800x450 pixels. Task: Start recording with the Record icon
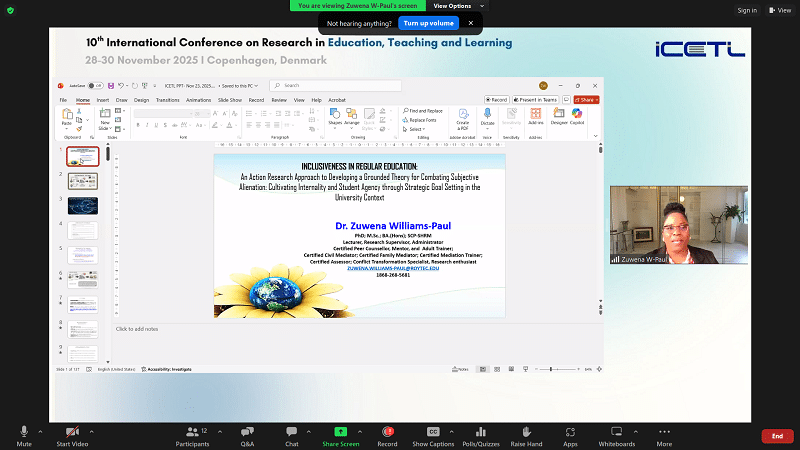click(387, 431)
